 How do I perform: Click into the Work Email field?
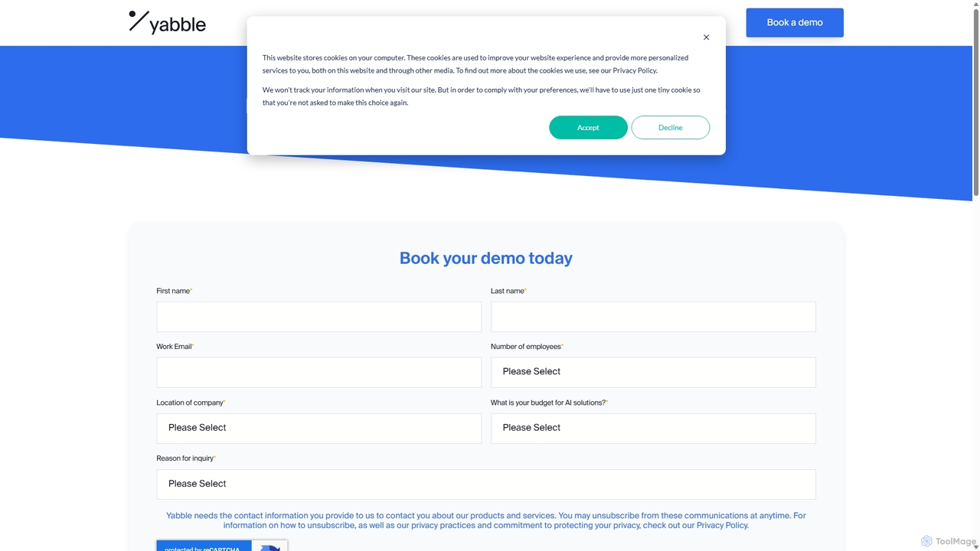[x=318, y=373]
